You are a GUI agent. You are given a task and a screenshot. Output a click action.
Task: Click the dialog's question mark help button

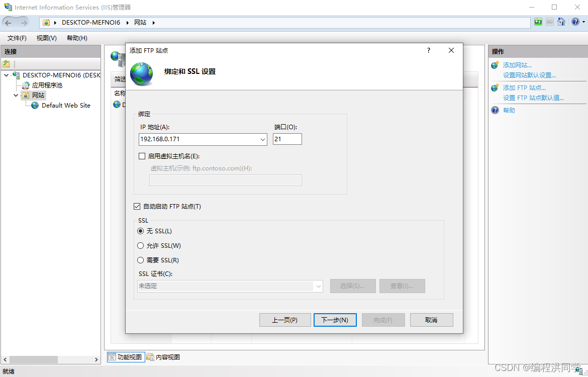[x=429, y=50]
